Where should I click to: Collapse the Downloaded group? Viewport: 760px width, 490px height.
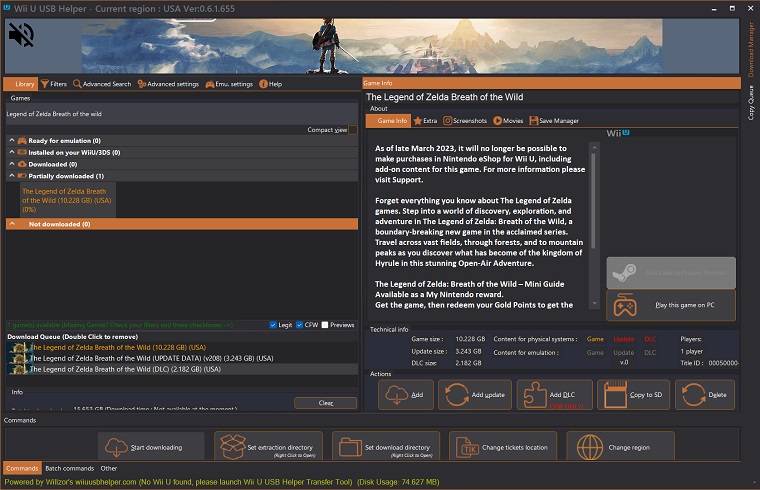click(x=12, y=164)
